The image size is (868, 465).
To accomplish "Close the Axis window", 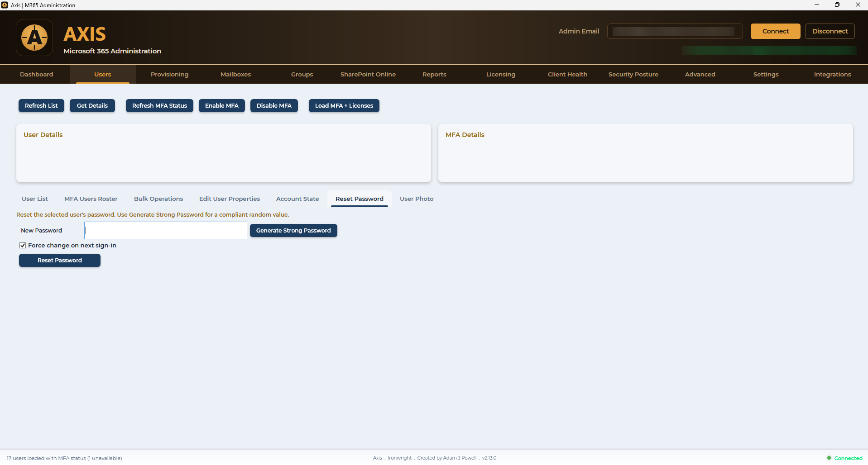I will 858,5.
